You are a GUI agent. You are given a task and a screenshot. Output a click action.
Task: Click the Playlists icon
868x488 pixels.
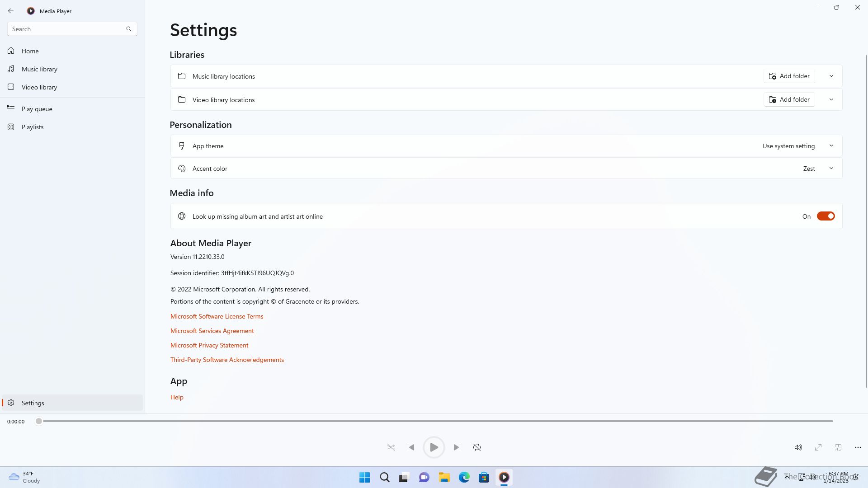coord(11,127)
